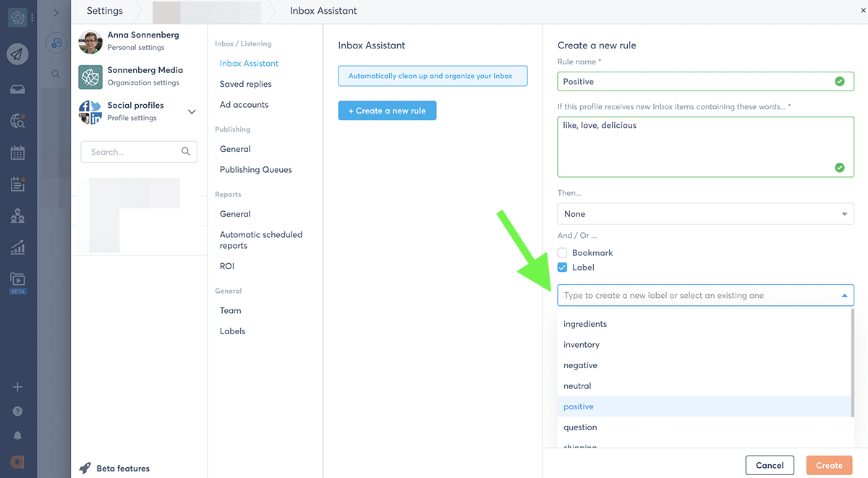The height and width of the screenshot is (478, 868).
Task: Open the Inbox tray icon in sidebar
Action: click(18, 89)
